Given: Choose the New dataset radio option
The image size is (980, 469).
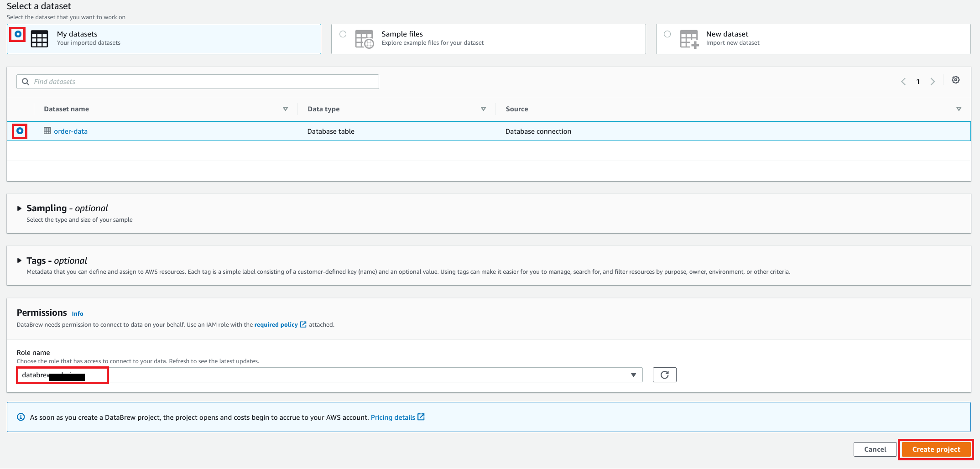Looking at the screenshot, I should pos(667,34).
